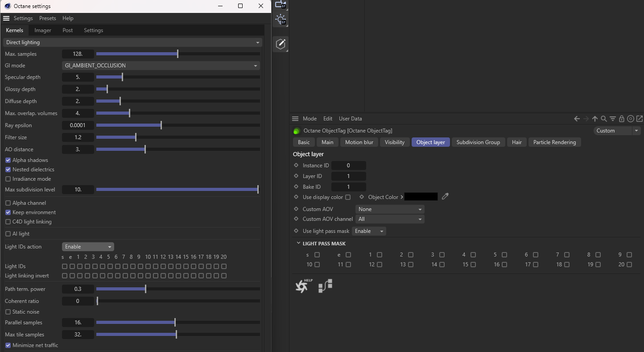Uncheck Minimize net traffic
Screen dimensions: 644x352
click(x=8, y=345)
